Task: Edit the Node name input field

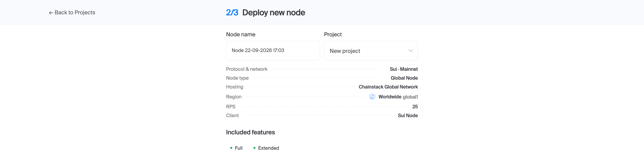Action: (x=273, y=50)
